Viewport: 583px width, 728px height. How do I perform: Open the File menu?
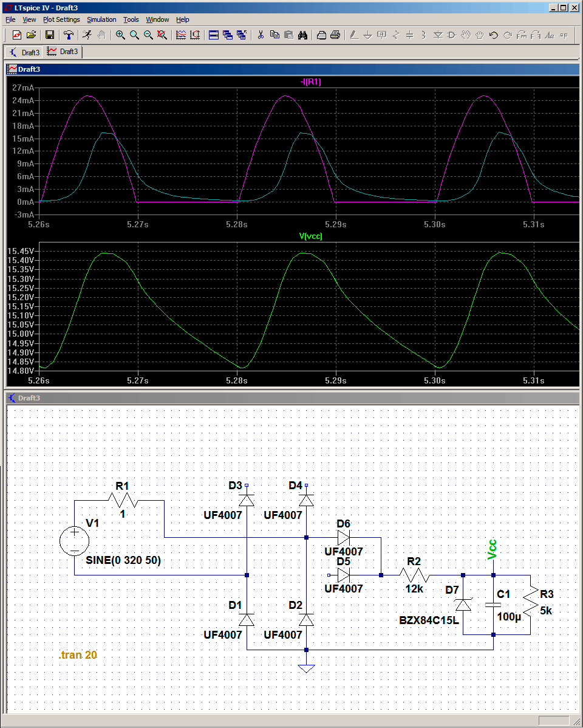10,19
